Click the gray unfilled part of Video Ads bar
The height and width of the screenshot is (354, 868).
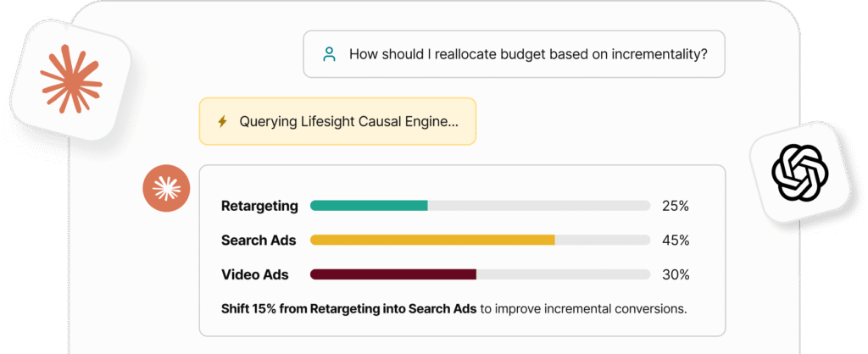(x=564, y=274)
